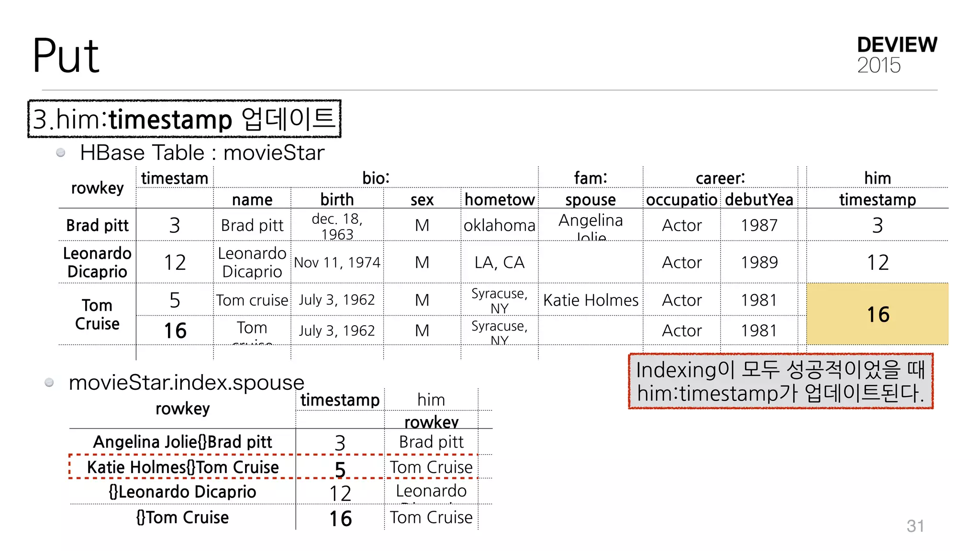The image size is (980, 551).
Task: Click Tom Cruise timestamp 5 cell
Action: pos(175,300)
